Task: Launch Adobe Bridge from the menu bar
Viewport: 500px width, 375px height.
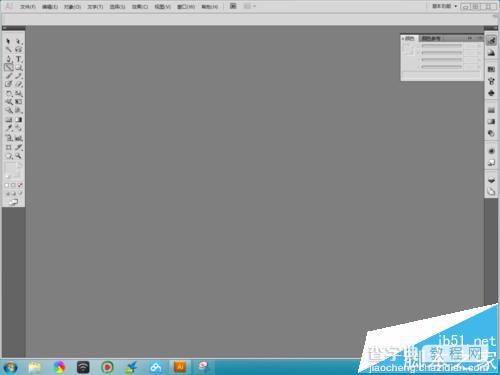Action: (233, 6)
